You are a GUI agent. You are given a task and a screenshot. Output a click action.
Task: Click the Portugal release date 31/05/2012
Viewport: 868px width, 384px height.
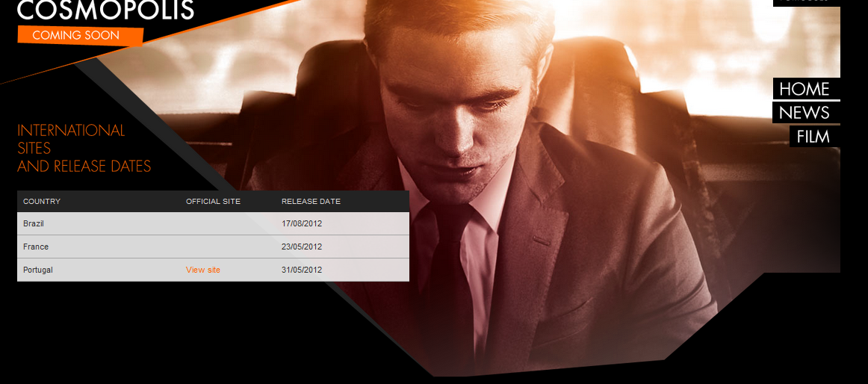pyautogui.click(x=302, y=270)
